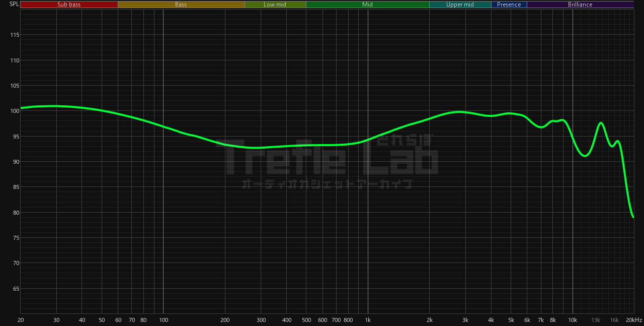Screen dimensions: 644x326
Task: Select the 3k frequency axis label
Action: coord(465,320)
